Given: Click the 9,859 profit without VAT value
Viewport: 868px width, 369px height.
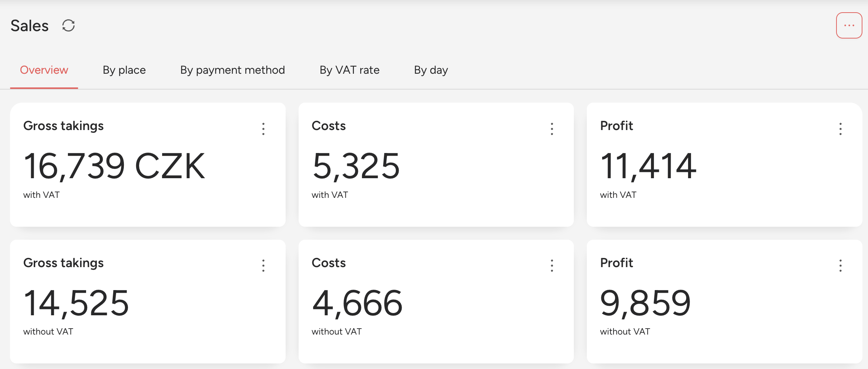Looking at the screenshot, I should 645,303.
